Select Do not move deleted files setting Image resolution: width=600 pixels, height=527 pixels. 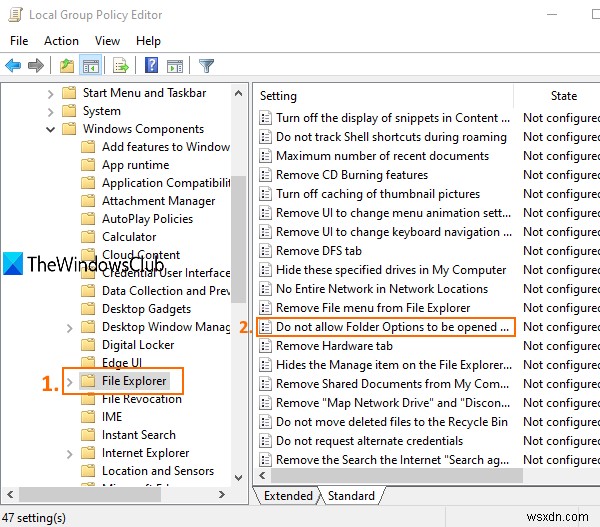point(391,422)
